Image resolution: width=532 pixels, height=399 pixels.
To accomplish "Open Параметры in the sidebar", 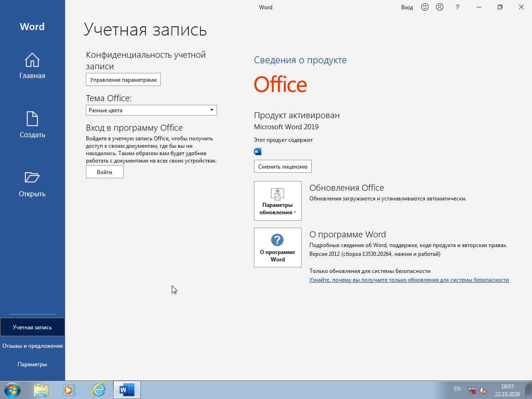I will pyautogui.click(x=32, y=364).
